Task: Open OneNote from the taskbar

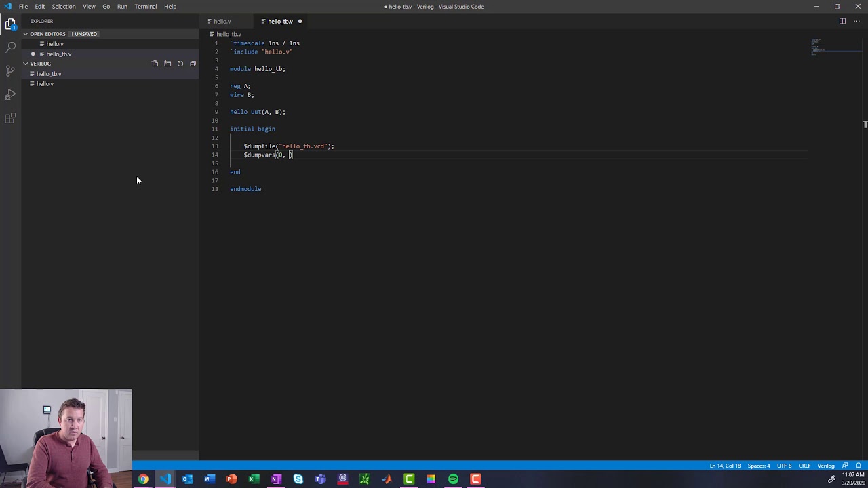Action: (276, 479)
